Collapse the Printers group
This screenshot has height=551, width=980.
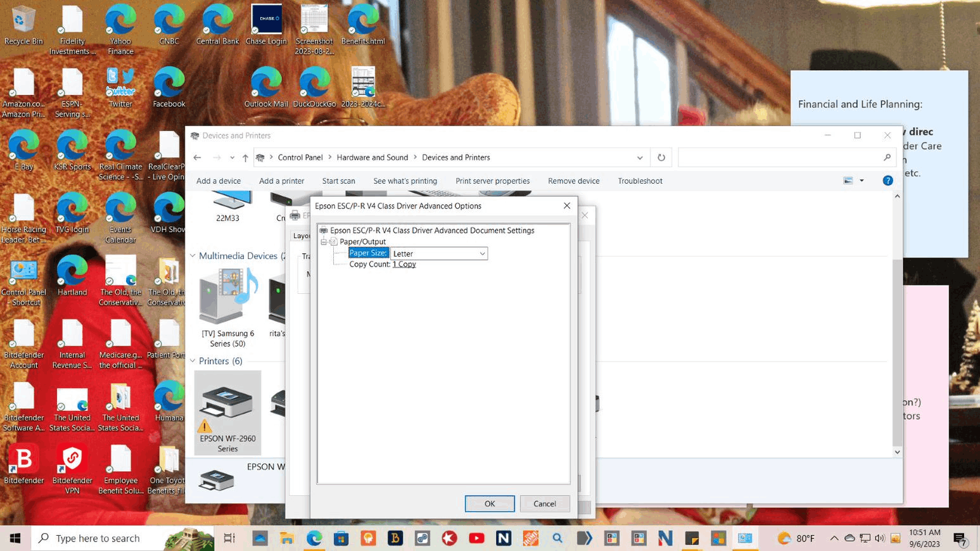tap(193, 361)
